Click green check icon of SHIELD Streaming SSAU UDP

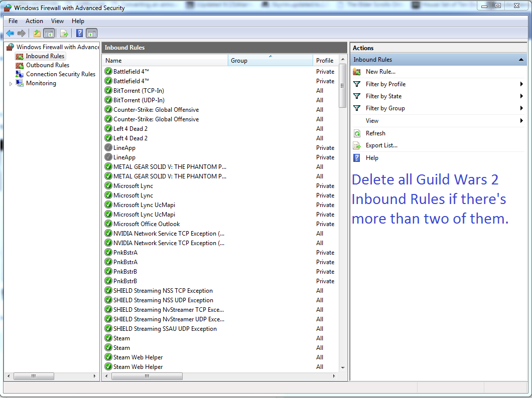click(x=108, y=328)
